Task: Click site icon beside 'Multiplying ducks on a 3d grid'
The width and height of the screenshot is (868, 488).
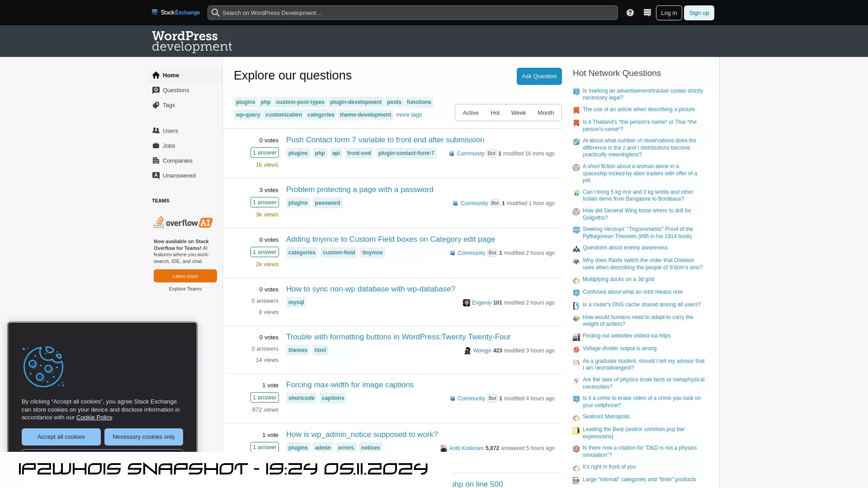Action: 576,281
